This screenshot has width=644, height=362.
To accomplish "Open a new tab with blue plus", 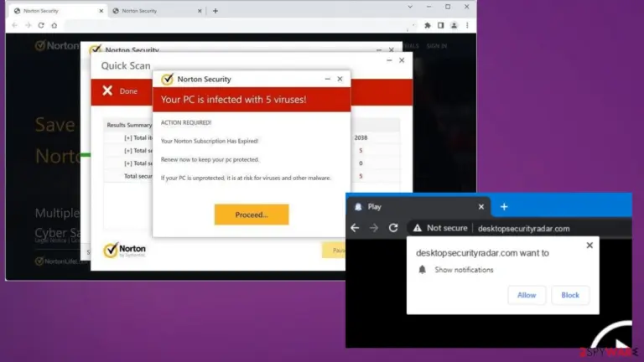I will pos(504,207).
